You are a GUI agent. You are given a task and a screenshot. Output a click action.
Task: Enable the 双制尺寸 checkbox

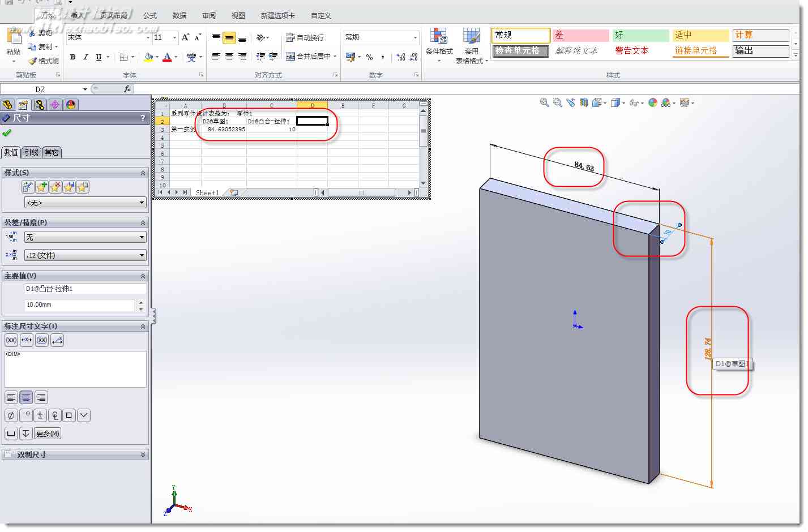point(8,454)
